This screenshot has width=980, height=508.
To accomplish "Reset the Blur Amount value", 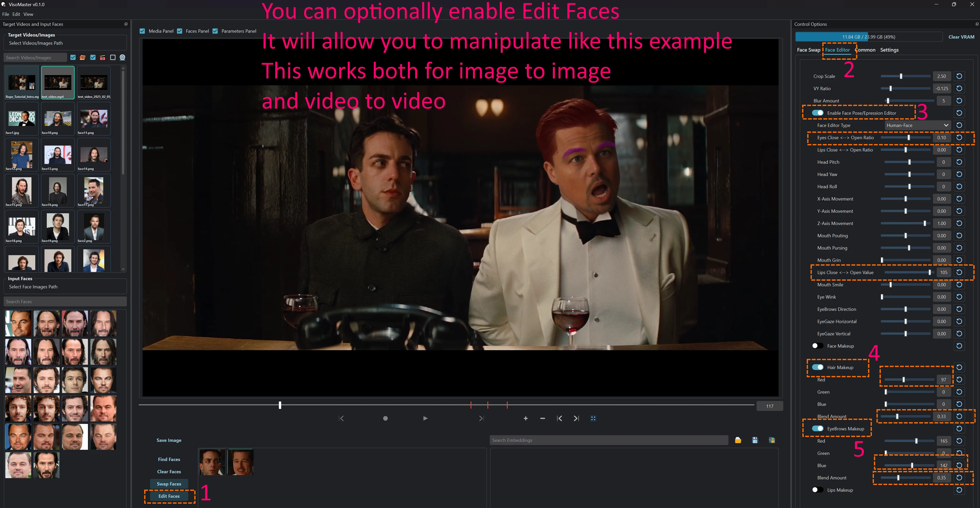I will click(x=960, y=101).
